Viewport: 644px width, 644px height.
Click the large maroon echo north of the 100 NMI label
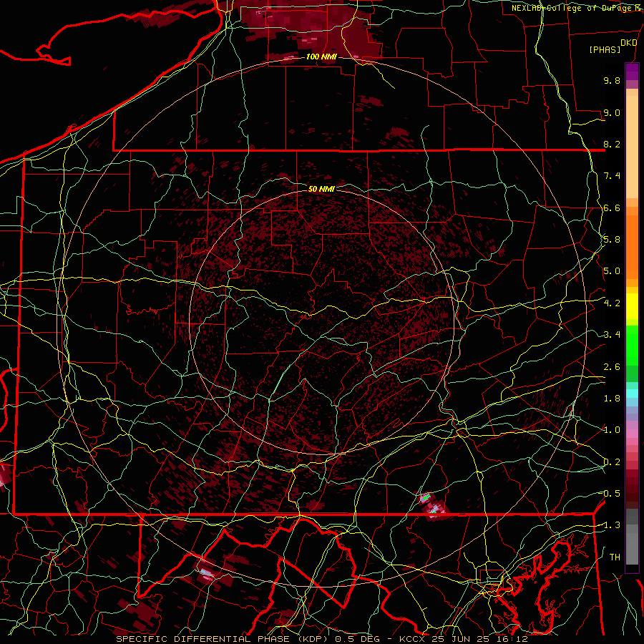point(313,29)
